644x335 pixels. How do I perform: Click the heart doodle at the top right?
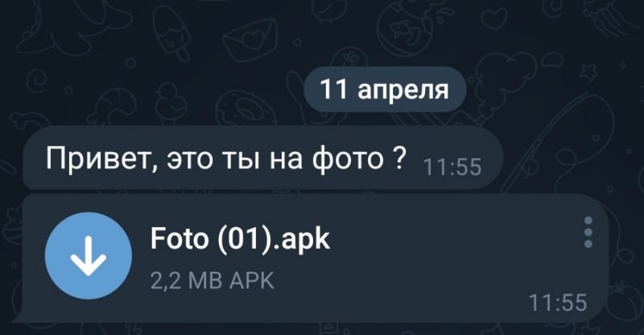click(494, 18)
